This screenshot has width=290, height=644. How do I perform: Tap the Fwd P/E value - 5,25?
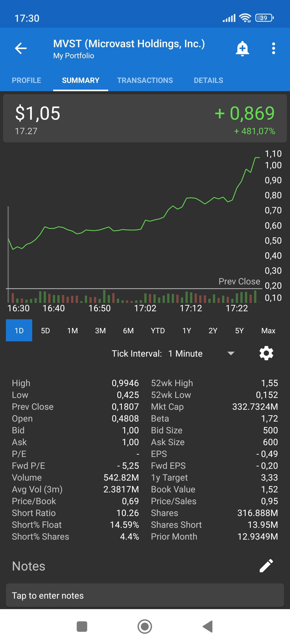click(128, 466)
